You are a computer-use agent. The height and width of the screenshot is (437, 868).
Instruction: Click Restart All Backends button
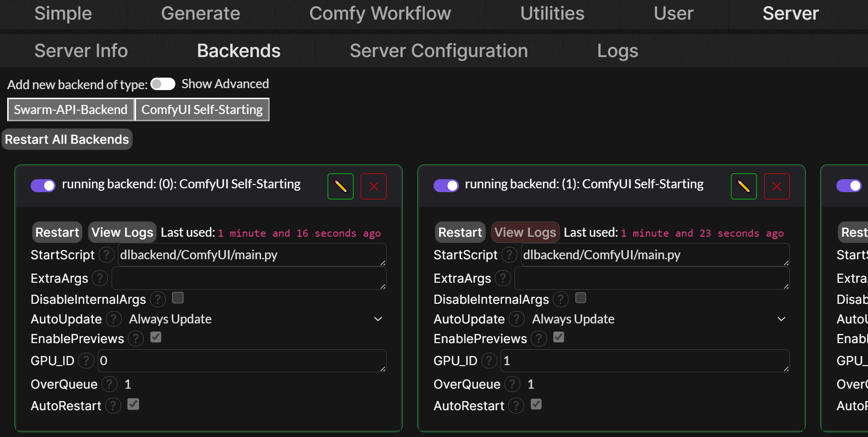point(67,139)
